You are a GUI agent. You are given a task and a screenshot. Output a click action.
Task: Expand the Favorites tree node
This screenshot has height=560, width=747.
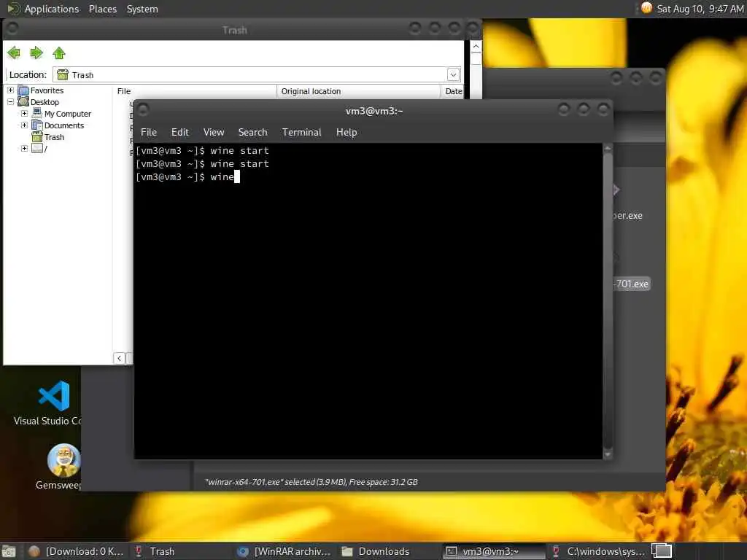(10, 90)
